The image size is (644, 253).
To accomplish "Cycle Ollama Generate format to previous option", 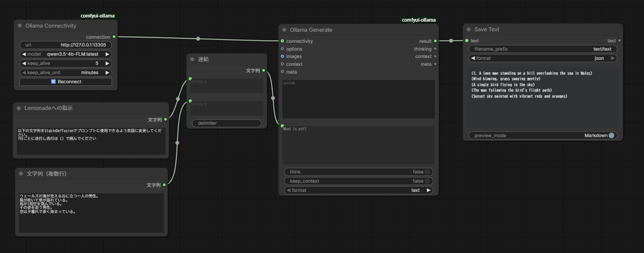I will (288, 190).
